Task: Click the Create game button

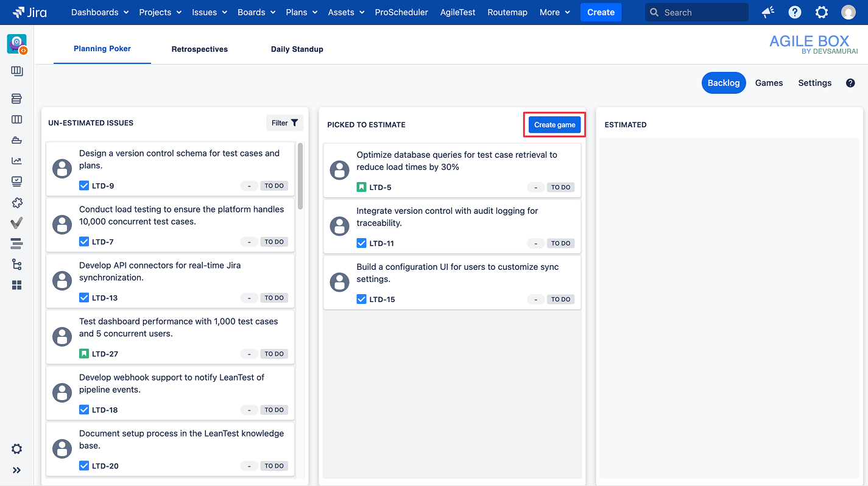Action: pos(554,125)
